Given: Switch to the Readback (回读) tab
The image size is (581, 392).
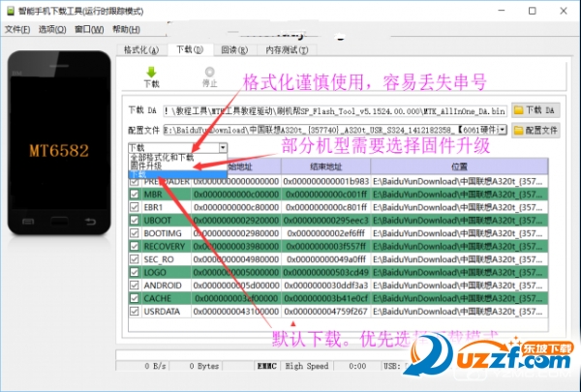Looking at the screenshot, I should (x=234, y=50).
